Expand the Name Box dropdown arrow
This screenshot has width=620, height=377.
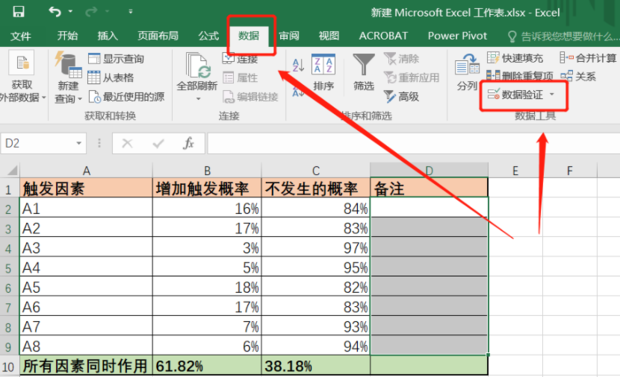tap(79, 143)
